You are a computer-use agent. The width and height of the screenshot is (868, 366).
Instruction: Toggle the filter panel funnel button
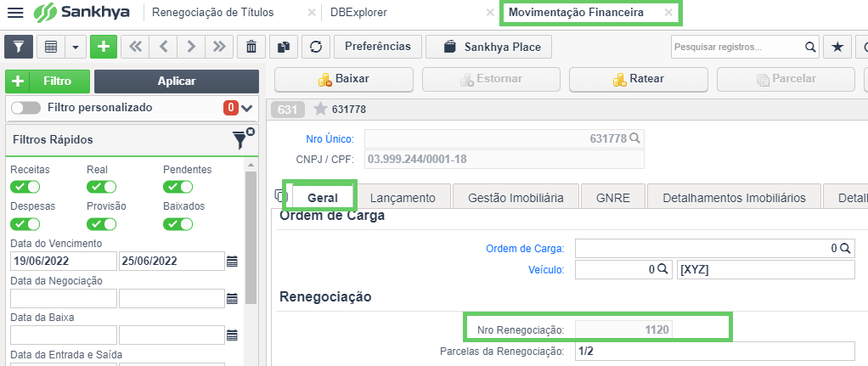coord(19,47)
